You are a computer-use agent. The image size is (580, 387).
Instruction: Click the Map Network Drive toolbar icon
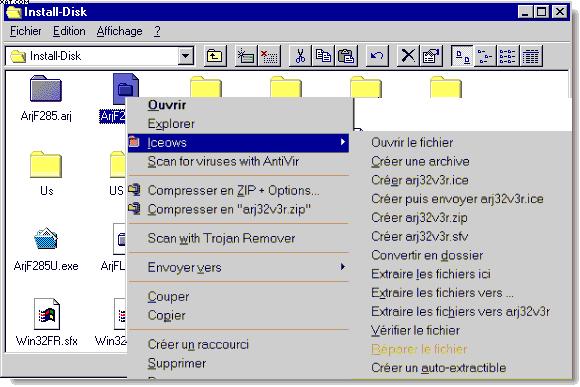coord(246,56)
